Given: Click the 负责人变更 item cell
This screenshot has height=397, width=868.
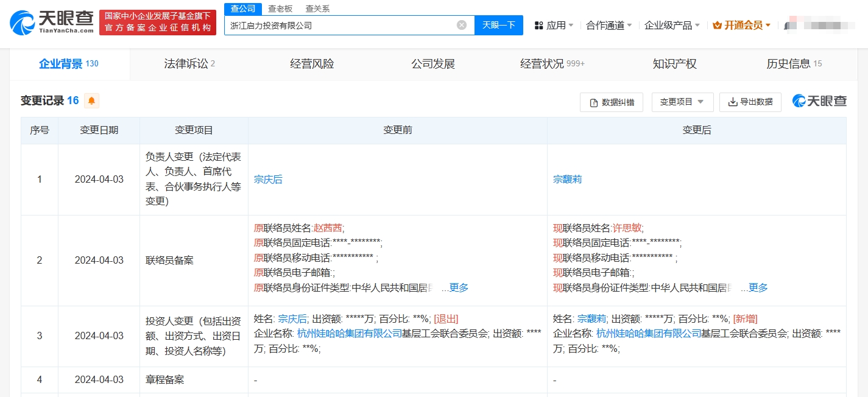Looking at the screenshot, I should [194, 179].
